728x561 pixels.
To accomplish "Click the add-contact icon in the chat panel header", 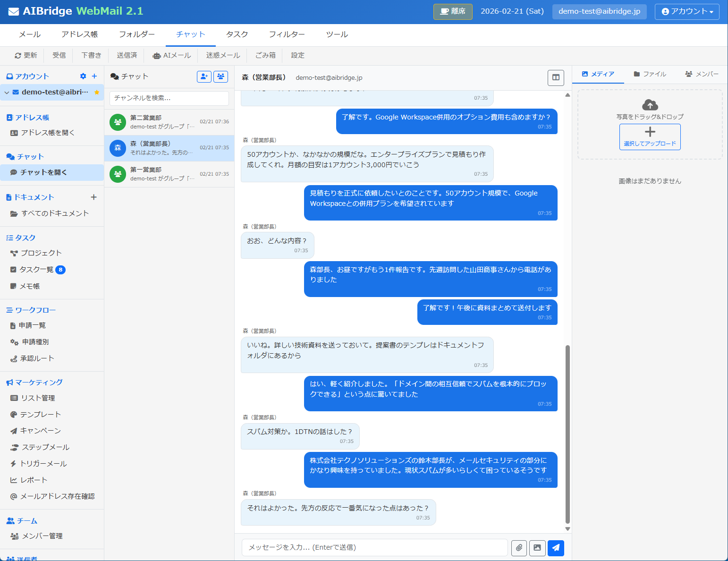I will [x=204, y=76].
